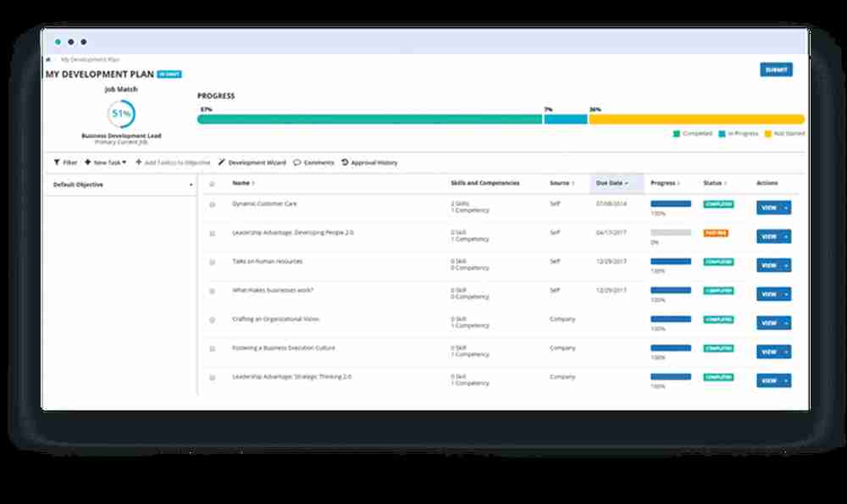Viewport: 847px width, 504px height.
Task: Expand View arrow for Fostering a Business Execution Culture
Action: [786, 352]
